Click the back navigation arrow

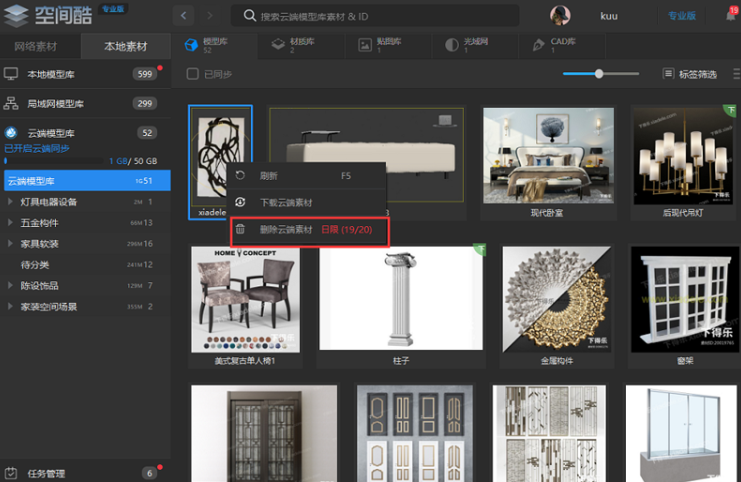pos(184,15)
